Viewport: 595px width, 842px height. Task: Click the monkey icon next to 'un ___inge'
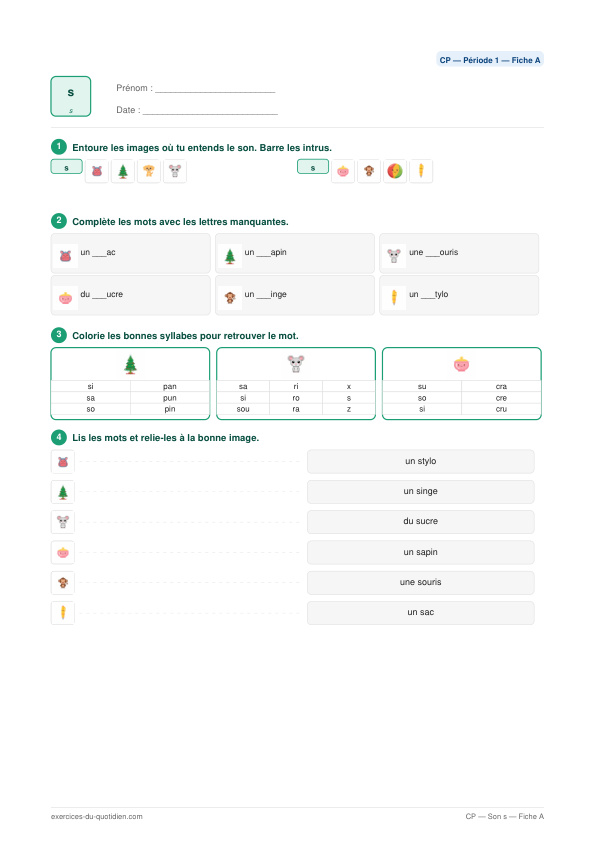230,297
